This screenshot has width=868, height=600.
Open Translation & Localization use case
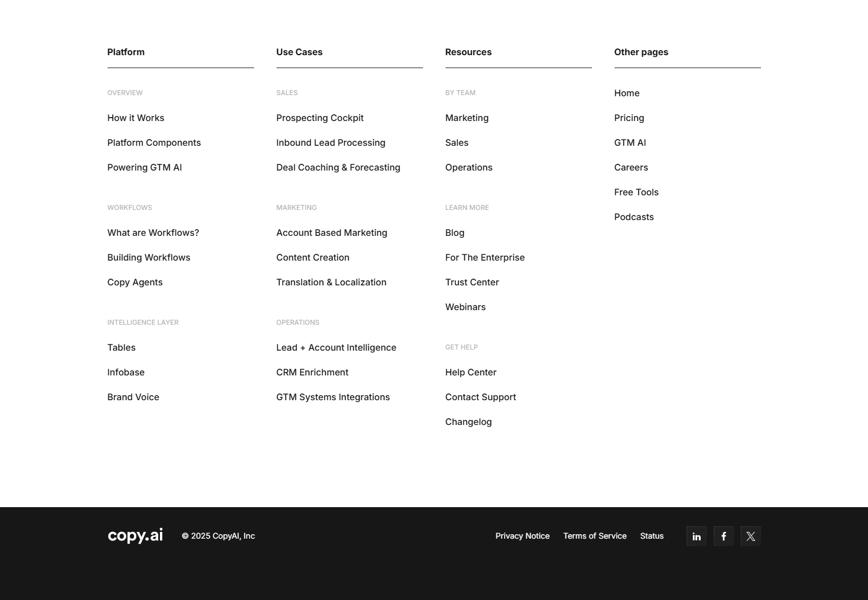point(331,282)
